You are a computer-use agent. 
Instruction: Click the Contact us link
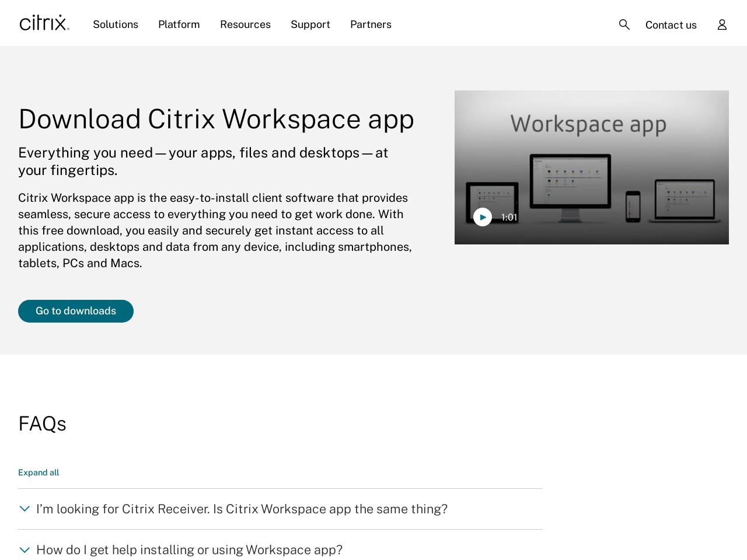pos(671,25)
